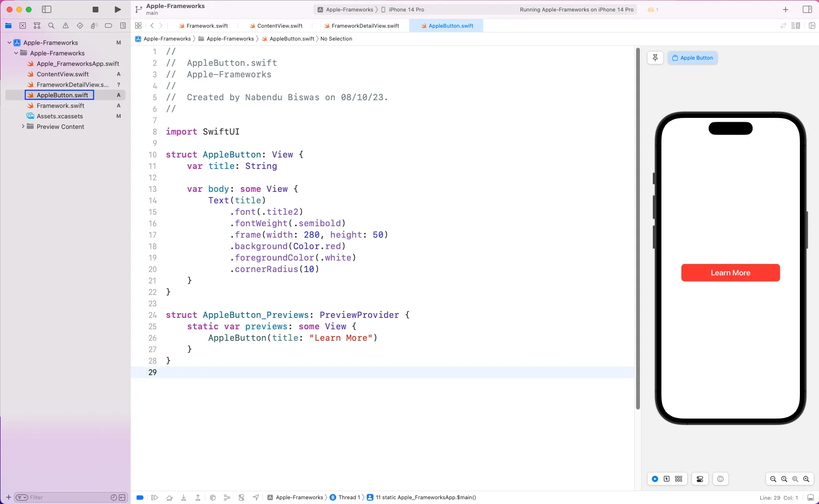Select the Apple Button preview chip

[692, 58]
